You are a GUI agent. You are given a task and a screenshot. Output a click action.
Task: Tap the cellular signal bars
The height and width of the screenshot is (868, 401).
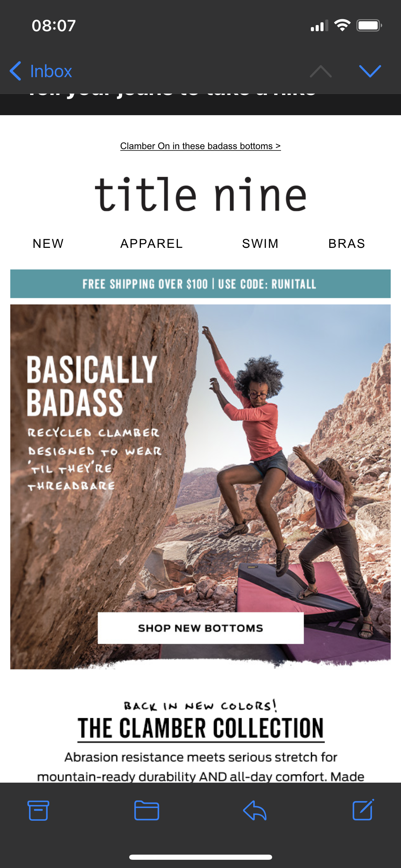pyautogui.click(x=319, y=26)
